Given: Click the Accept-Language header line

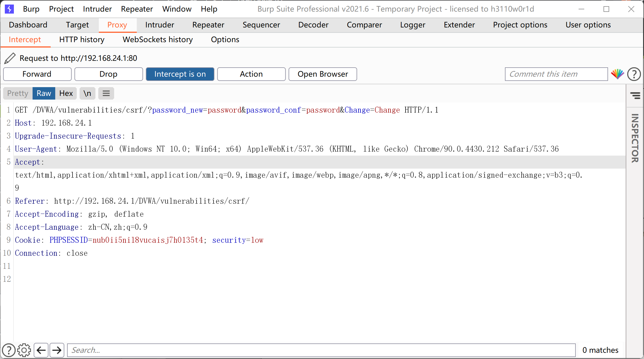Looking at the screenshot, I should (81, 227).
